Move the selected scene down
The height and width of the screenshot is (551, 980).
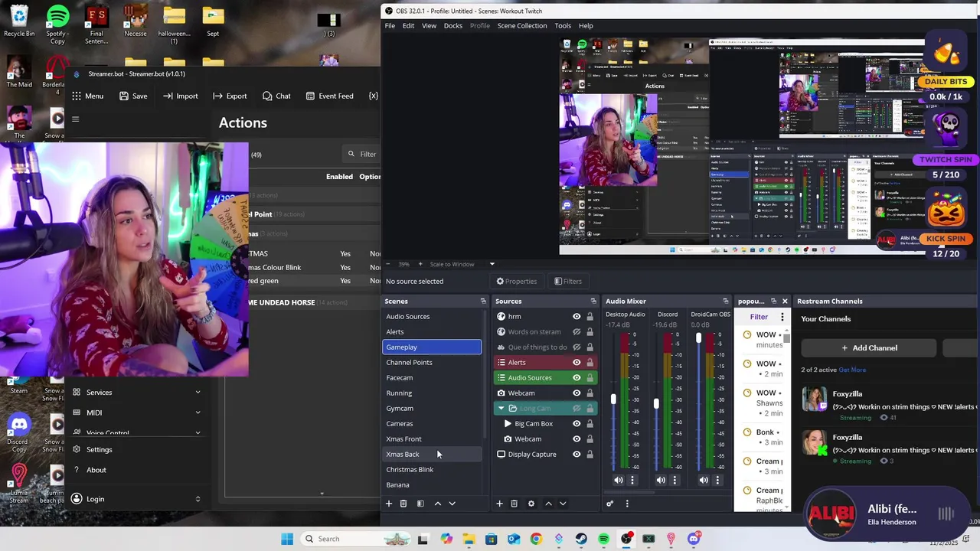pos(452,504)
